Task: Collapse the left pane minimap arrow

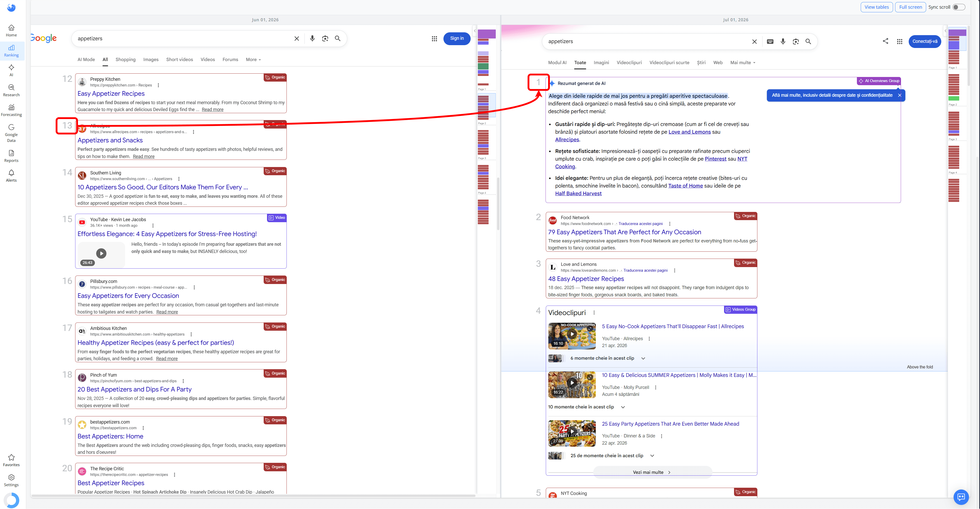Action: coord(474,31)
